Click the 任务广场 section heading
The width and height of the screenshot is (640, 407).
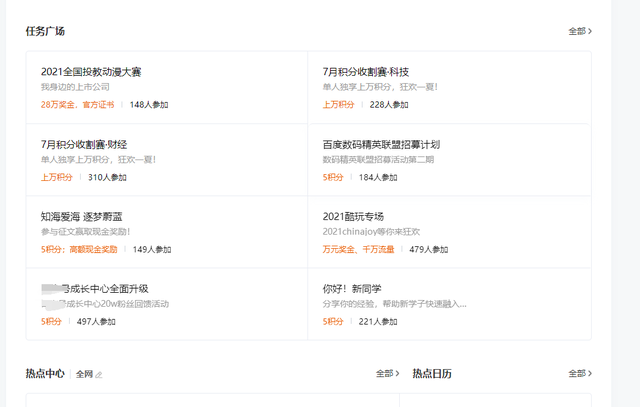pyautogui.click(x=45, y=31)
